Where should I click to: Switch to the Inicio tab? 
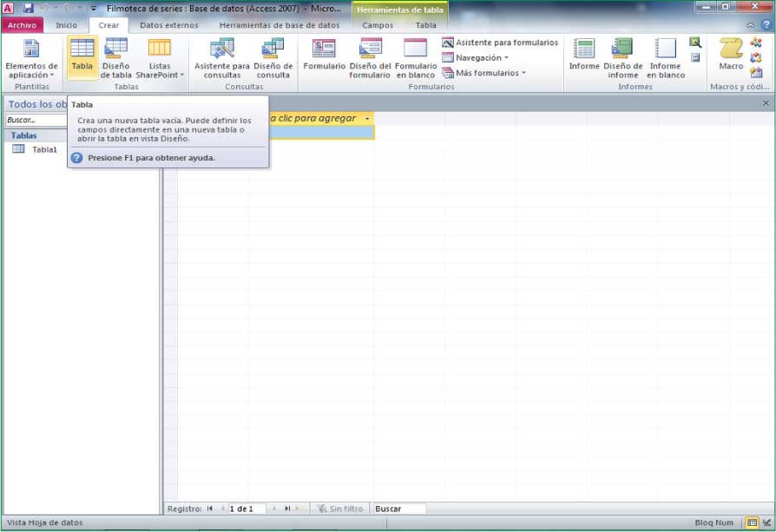[x=66, y=25]
